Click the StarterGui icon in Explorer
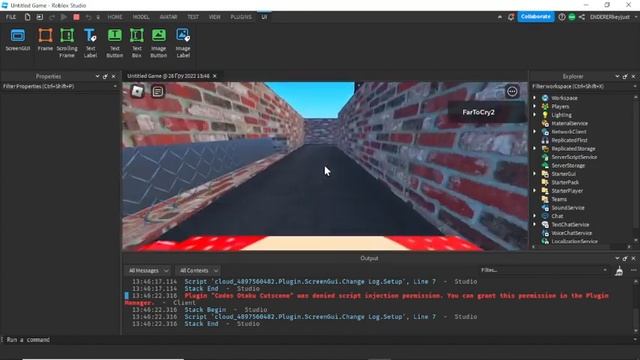The height and width of the screenshot is (360, 640). (545, 174)
